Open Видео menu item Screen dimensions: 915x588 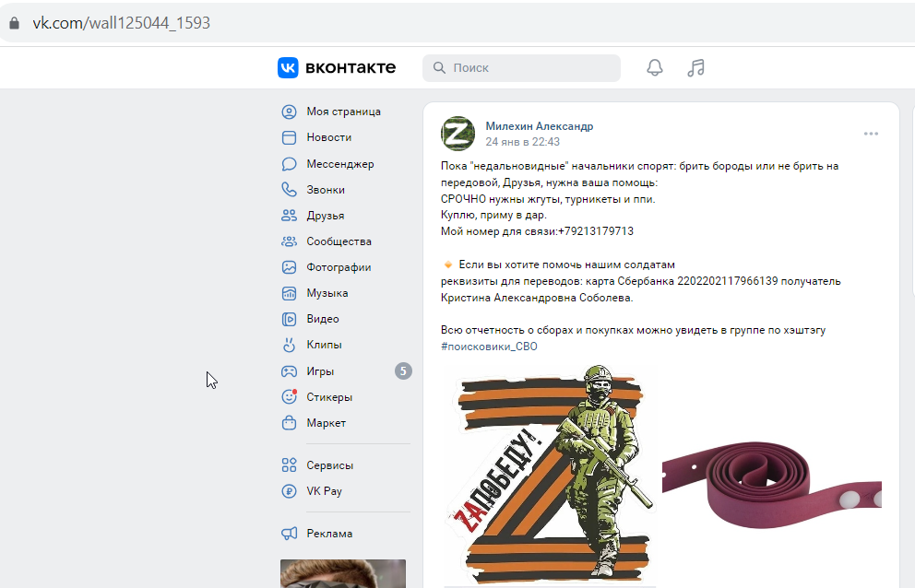click(323, 319)
